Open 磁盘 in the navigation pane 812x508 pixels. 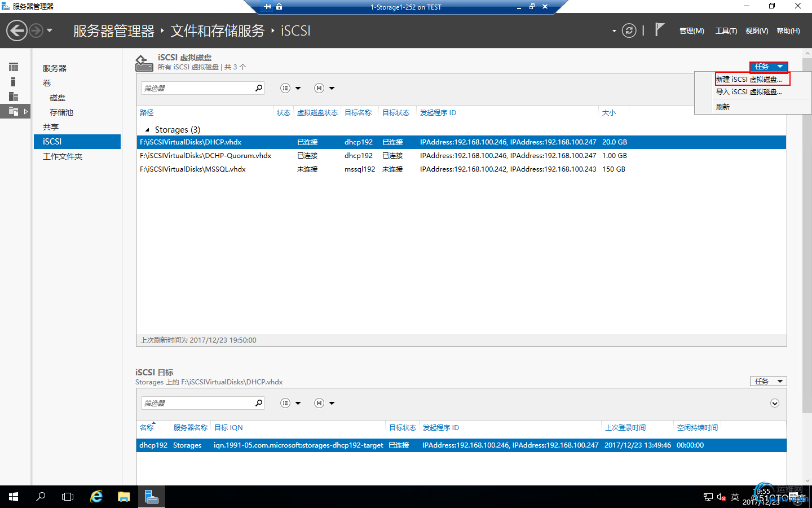coord(58,98)
